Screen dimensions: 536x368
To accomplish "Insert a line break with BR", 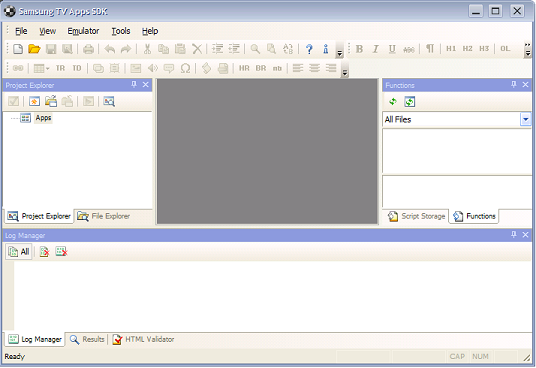I will click(260, 68).
